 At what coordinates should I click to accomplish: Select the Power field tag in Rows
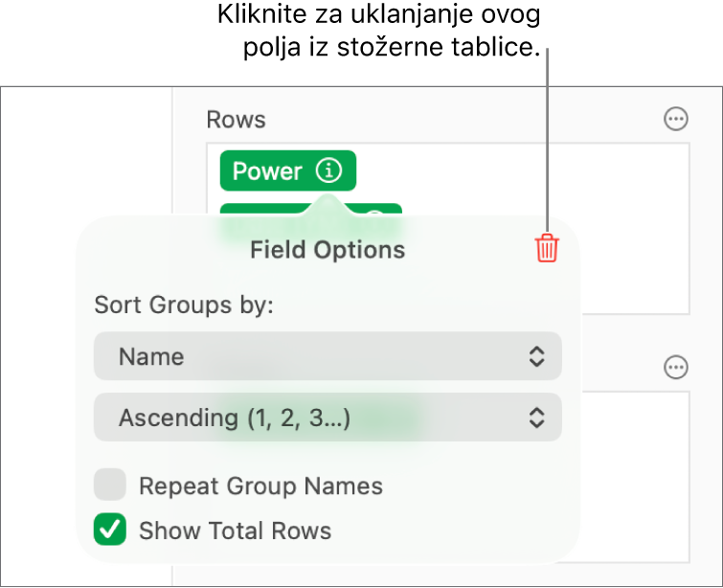[x=267, y=171]
